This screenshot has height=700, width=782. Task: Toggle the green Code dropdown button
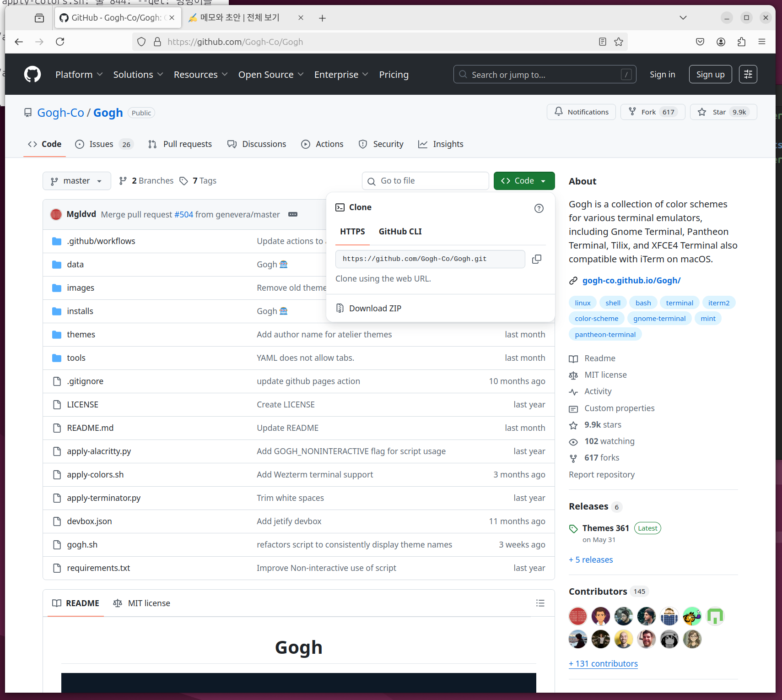524,181
